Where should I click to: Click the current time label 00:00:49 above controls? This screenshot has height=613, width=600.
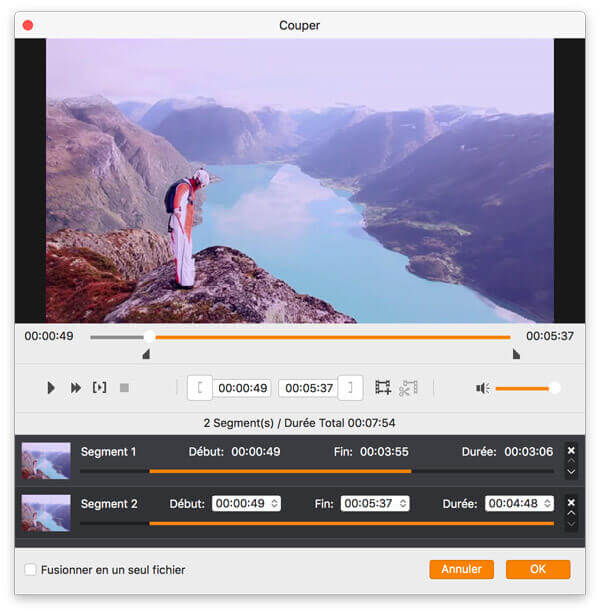coord(49,336)
